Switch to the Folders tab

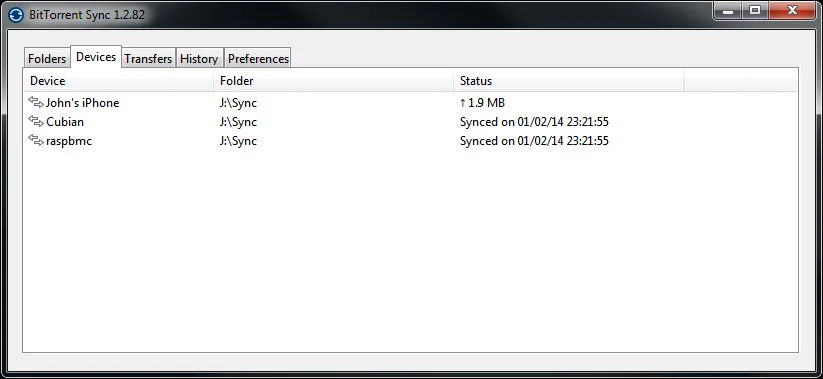coord(47,59)
